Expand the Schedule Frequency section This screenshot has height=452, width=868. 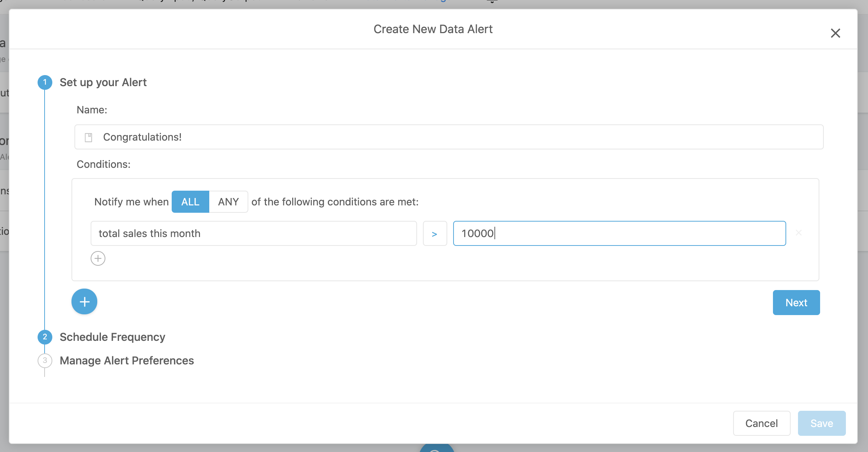pyautogui.click(x=112, y=337)
